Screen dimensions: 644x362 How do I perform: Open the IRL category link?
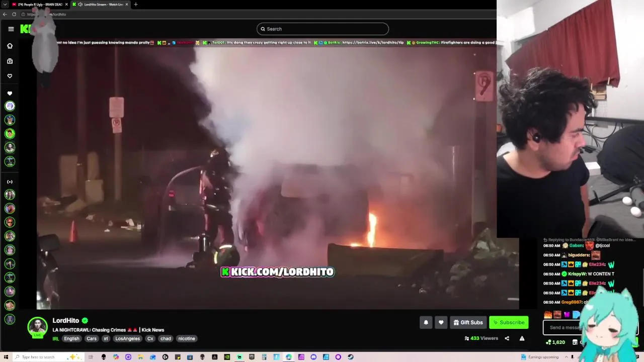[55, 339]
